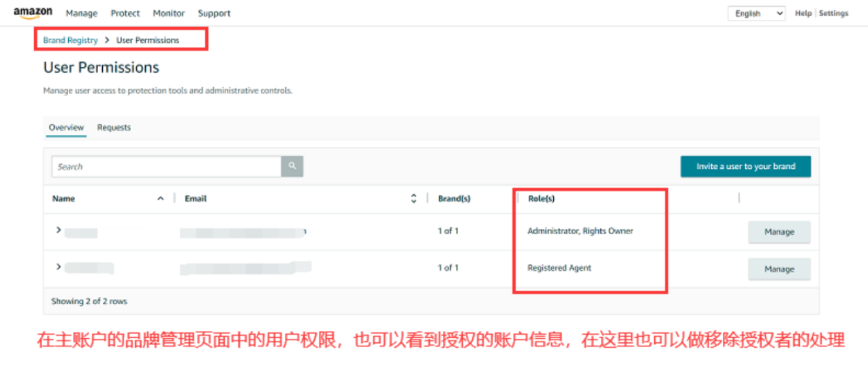Click Invite a user to your brand
Screen dimensions: 868x371
[x=745, y=167]
